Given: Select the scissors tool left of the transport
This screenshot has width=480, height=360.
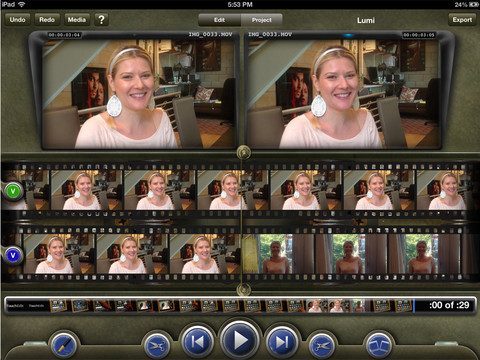Looking at the screenshot, I should 157,346.
